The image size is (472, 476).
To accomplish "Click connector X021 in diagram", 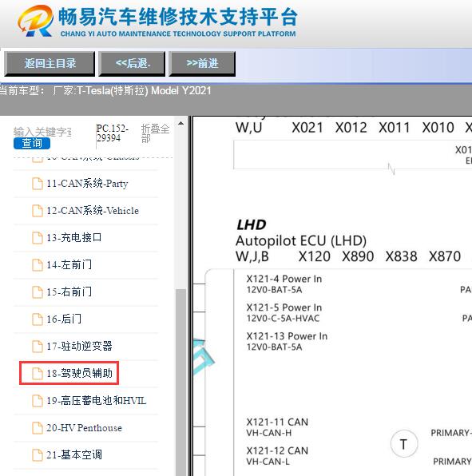I will 307,128.
